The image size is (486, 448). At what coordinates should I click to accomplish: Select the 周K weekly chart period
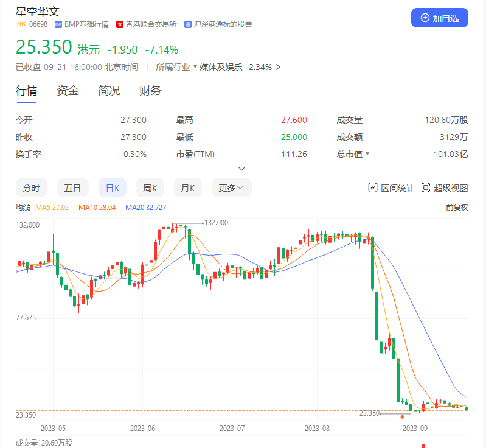click(x=150, y=187)
